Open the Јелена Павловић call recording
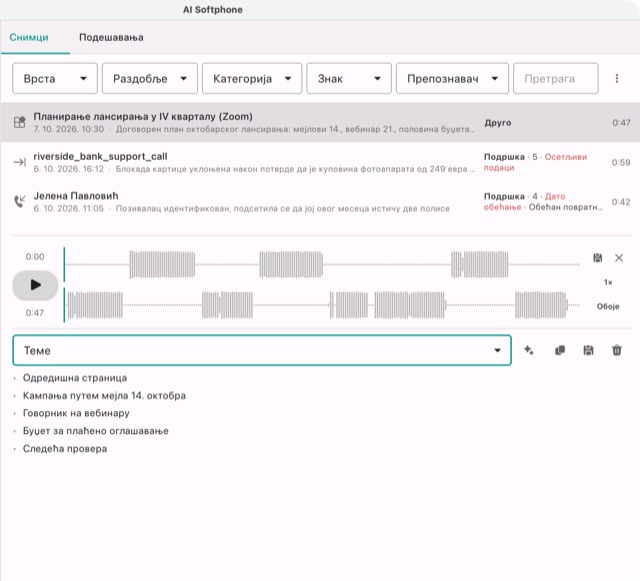Screen dimensions: 640x581 tap(320, 202)
